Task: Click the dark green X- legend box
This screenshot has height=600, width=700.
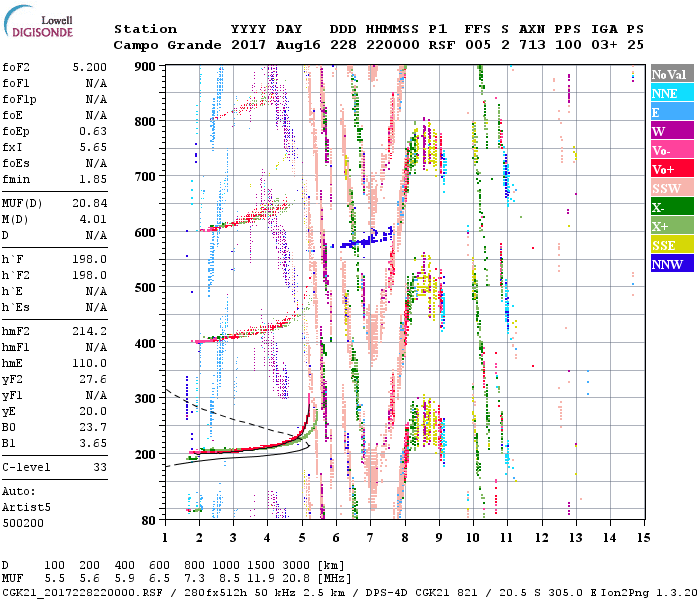Action: [669, 208]
